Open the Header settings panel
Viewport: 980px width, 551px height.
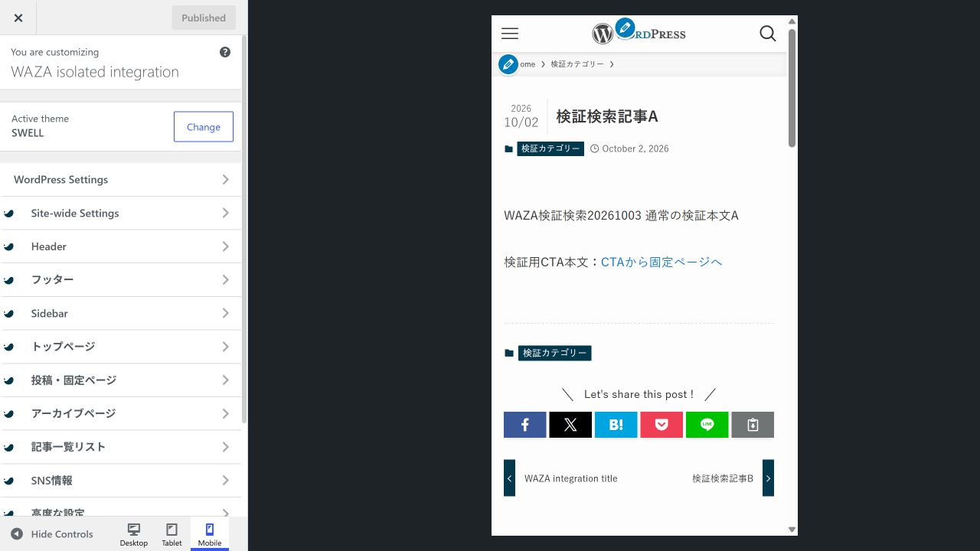pos(121,246)
